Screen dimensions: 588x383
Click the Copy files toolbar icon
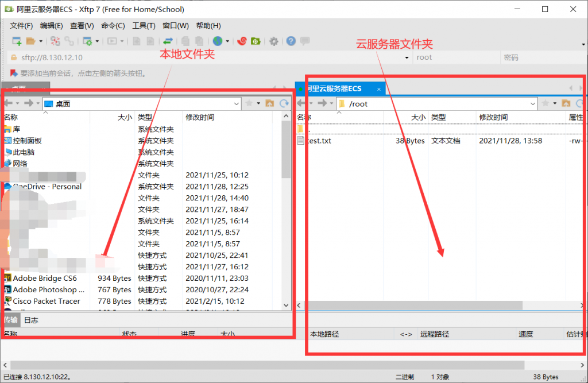point(185,41)
